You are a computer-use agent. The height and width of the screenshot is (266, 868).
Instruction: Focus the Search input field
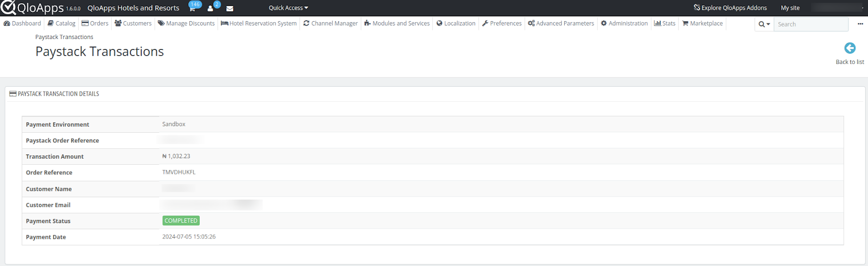tap(810, 24)
